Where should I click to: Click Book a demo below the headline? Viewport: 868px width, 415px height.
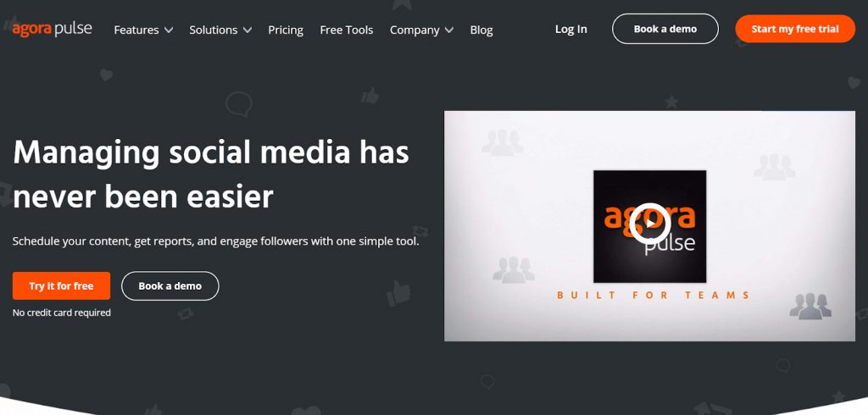click(x=170, y=285)
